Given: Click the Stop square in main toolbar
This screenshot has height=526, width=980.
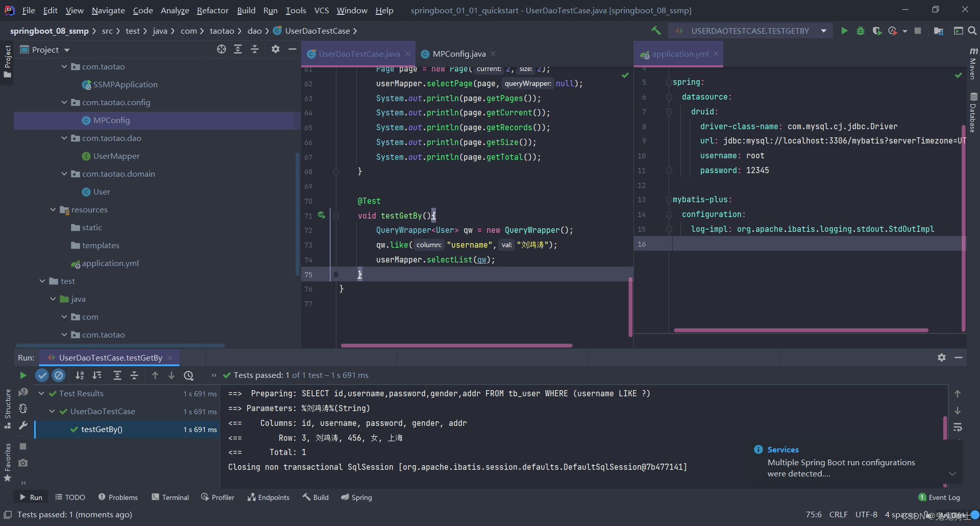Looking at the screenshot, I should coord(918,31).
